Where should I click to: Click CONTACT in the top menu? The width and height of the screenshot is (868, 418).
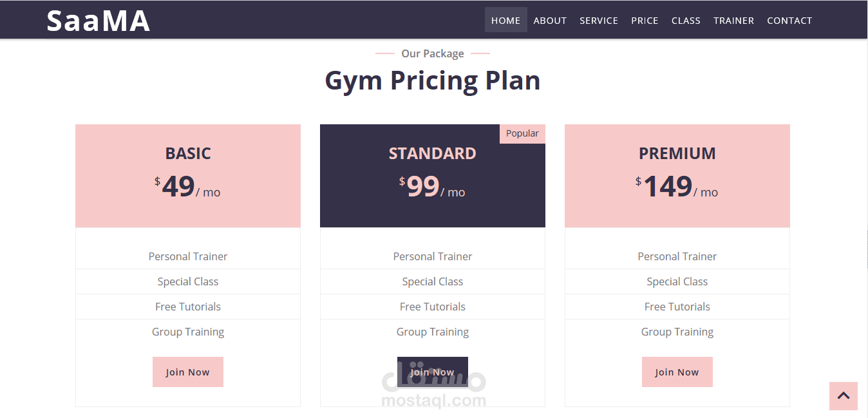(789, 21)
